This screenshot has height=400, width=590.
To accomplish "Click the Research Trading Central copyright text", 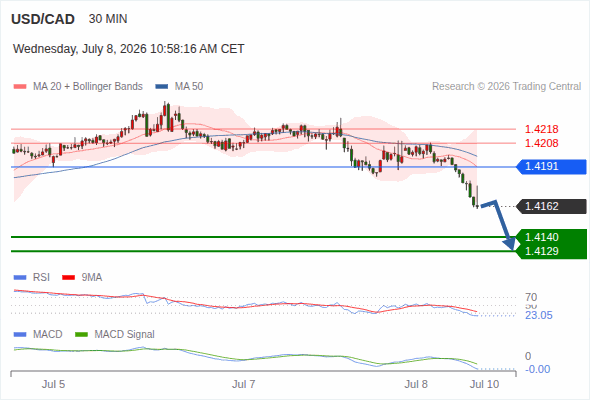I will tap(506, 87).
